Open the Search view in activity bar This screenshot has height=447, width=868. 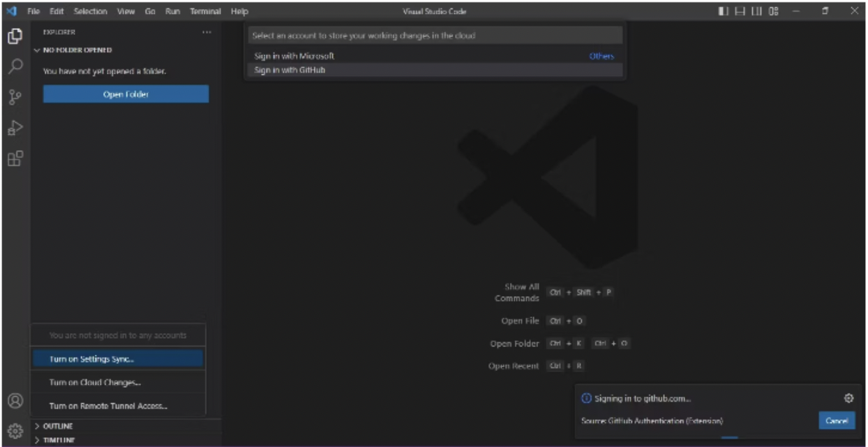pyautogui.click(x=15, y=67)
